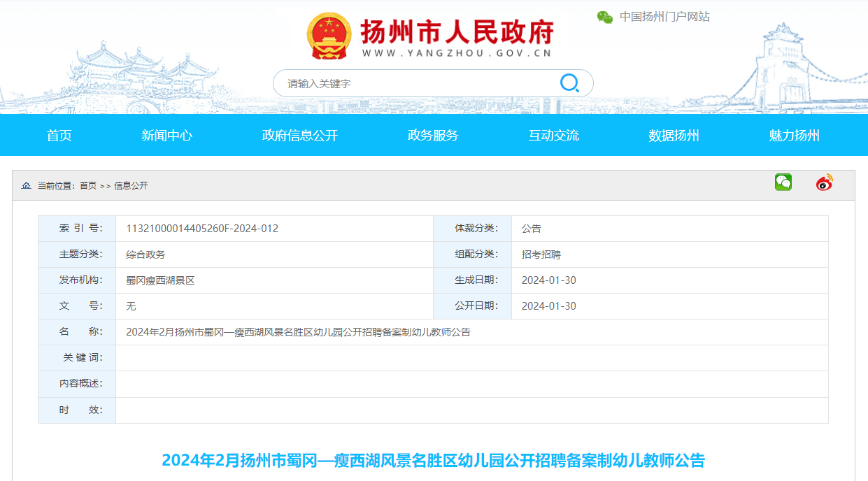Click the national emblem logo
The image size is (868, 481).
tap(329, 36)
